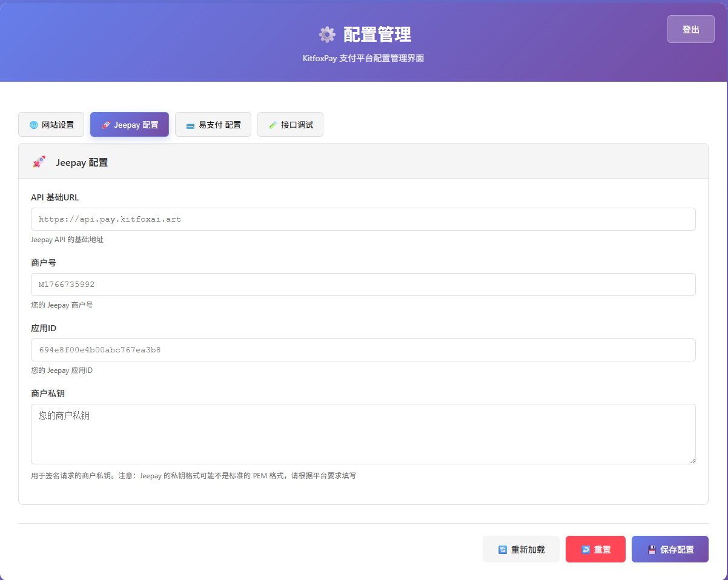Grab the 商户私钥 textarea resize handle
Screen dimensions: 728x580
(692, 460)
